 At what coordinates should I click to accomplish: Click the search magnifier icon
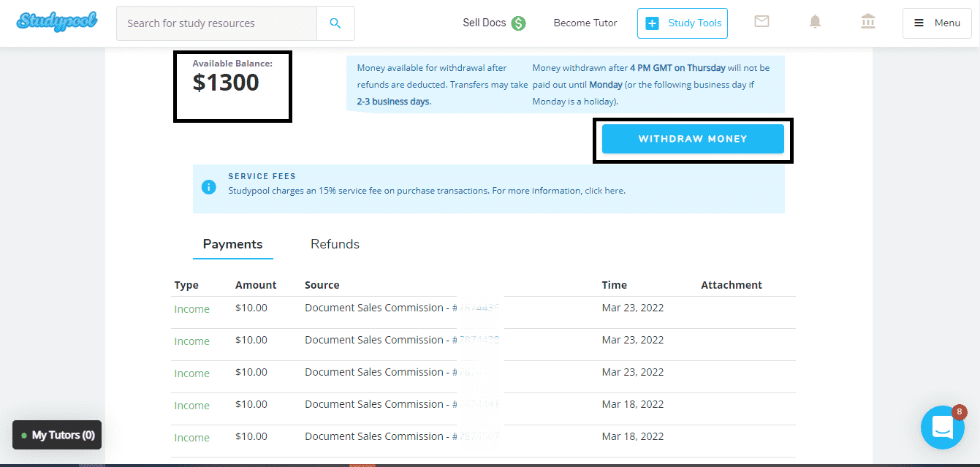coord(335,23)
